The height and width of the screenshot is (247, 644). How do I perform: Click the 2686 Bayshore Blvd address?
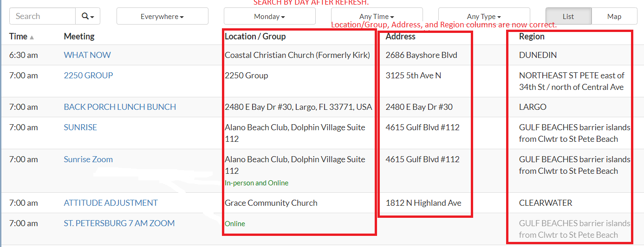421,55
